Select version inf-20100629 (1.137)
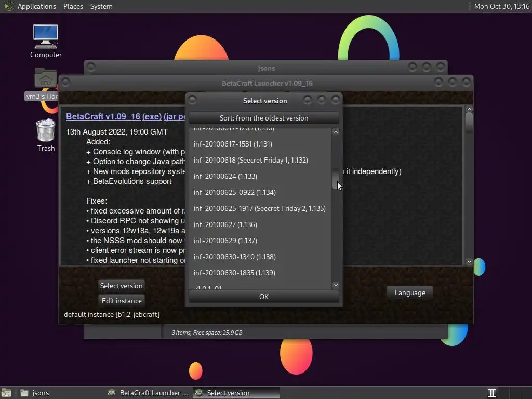Screen dimensions: 532x399 260,241
